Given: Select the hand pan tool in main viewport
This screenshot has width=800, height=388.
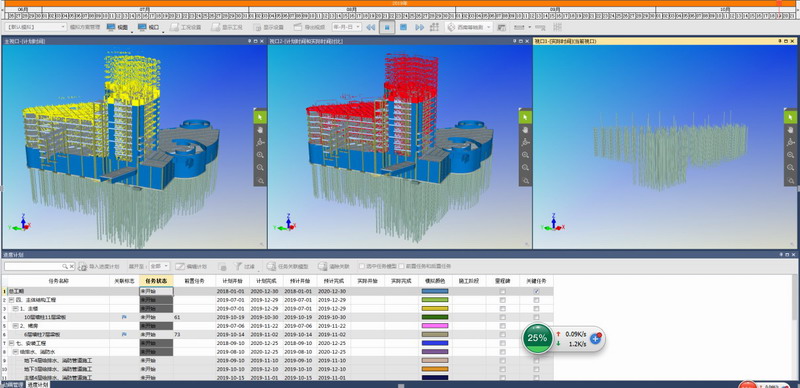Looking at the screenshot, I should pos(260,130).
